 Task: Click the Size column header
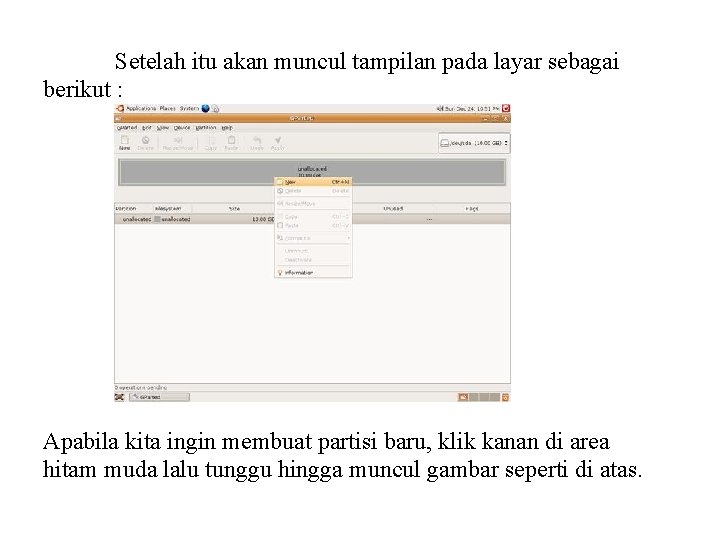234,208
